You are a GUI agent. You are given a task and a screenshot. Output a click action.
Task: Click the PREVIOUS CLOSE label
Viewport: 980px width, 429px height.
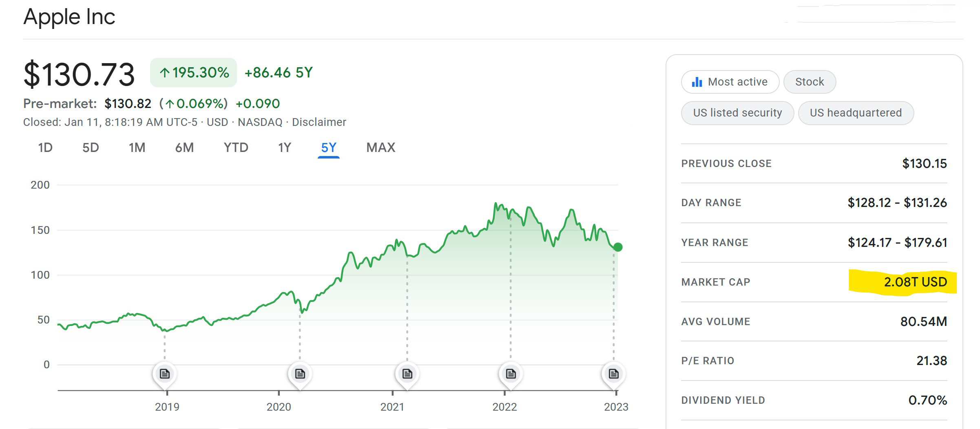click(726, 164)
